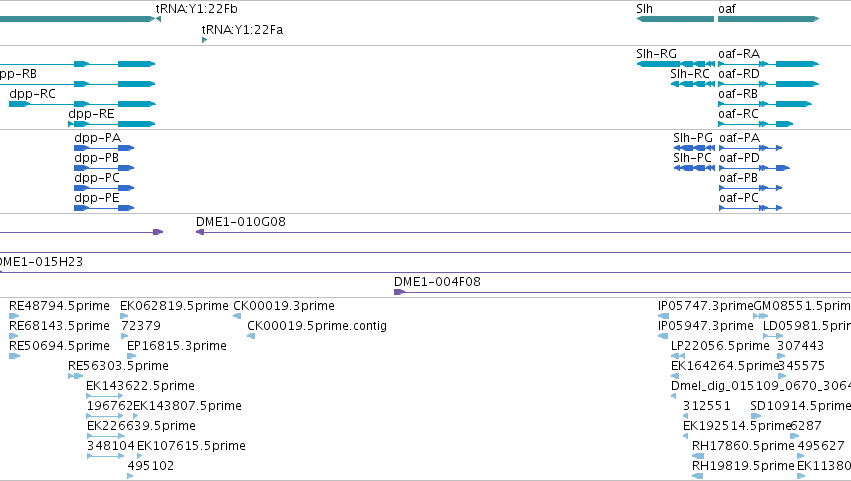Click the Slh-PC protein glyph

tap(694, 168)
